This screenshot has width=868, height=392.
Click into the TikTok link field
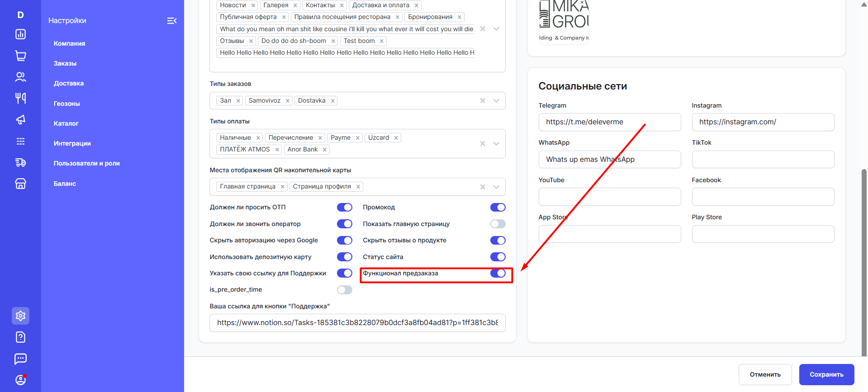point(763,160)
